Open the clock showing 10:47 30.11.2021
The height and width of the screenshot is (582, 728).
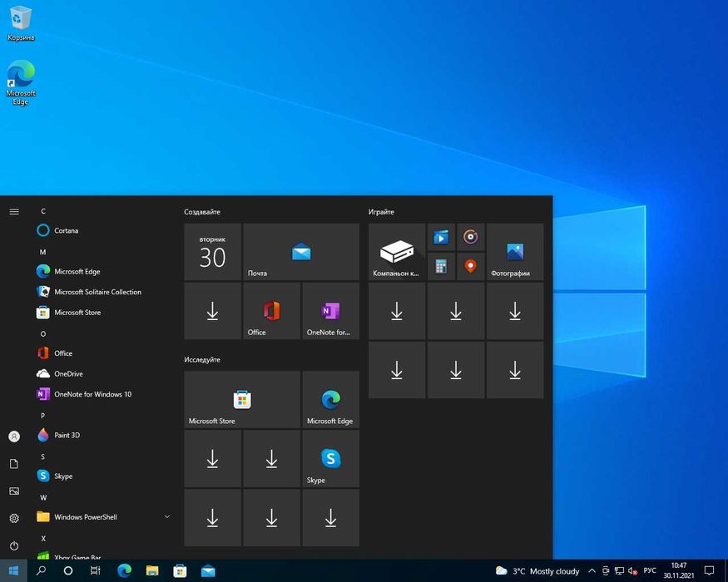tap(678, 570)
